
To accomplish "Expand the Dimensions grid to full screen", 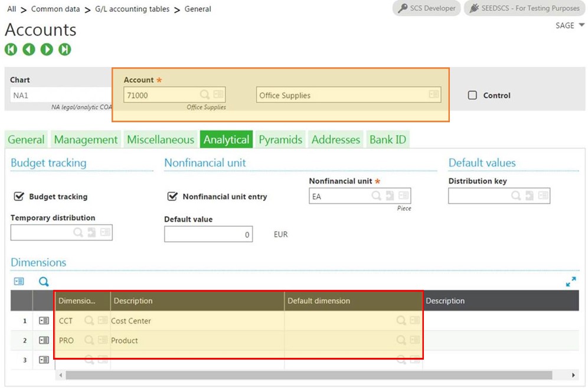I will pos(570,282).
